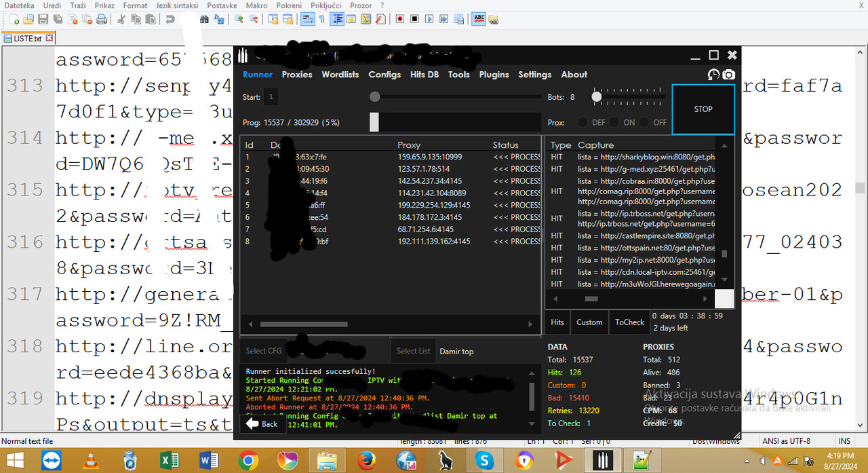Open Google Chrome from the taskbar

(248, 461)
